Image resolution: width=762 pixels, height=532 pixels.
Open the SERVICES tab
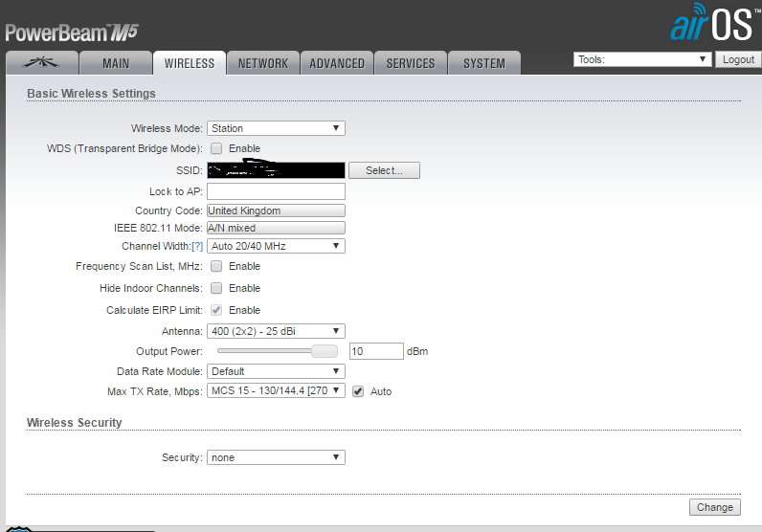tap(411, 63)
